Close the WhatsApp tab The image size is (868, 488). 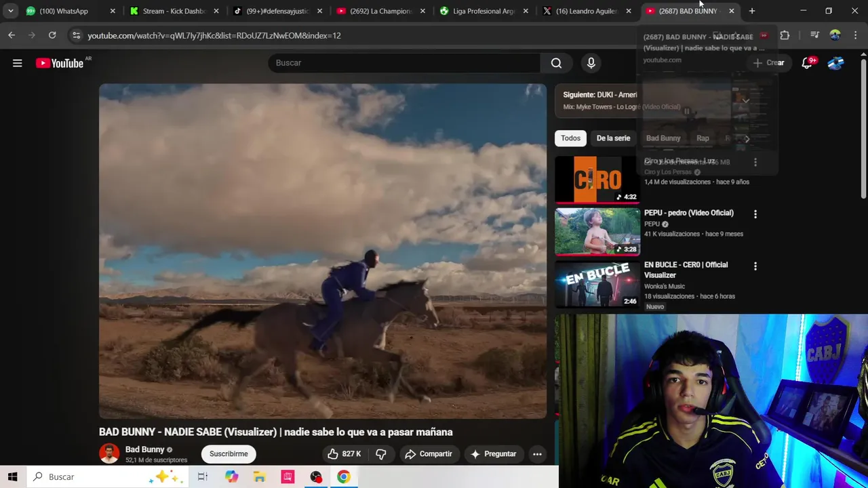click(113, 11)
